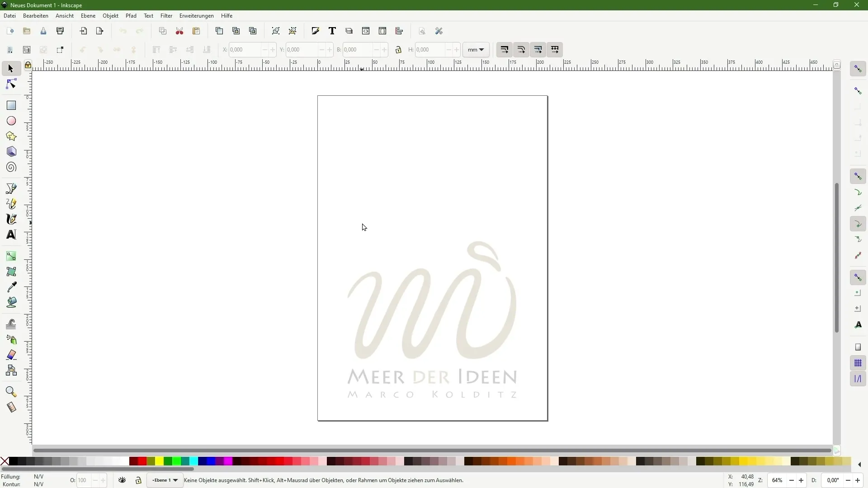Select the Measure ruler tool
868x488 pixels.
click(x=11, y=407)
